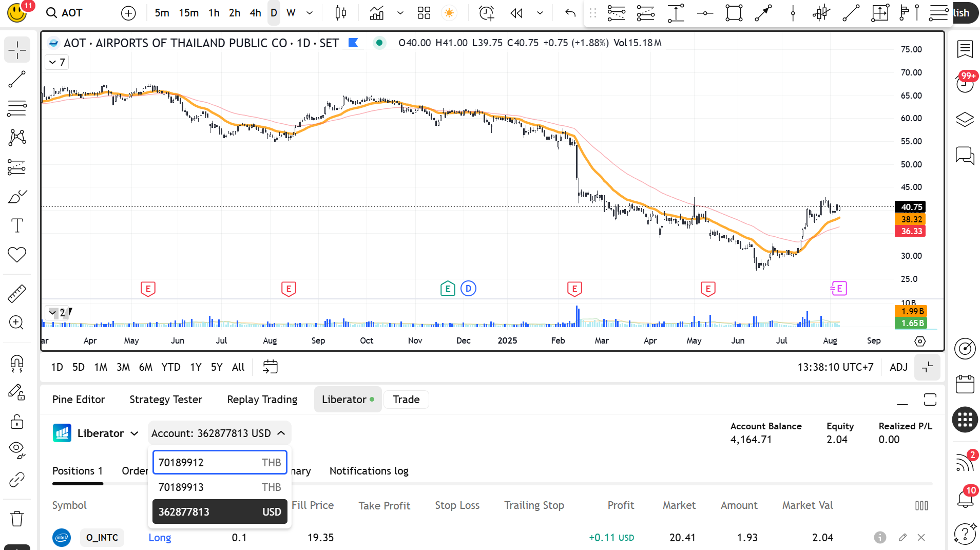The height and width of the screenshot is (550, 980).
Task: Select the trend line drawing tool
Action: [17, 79]
